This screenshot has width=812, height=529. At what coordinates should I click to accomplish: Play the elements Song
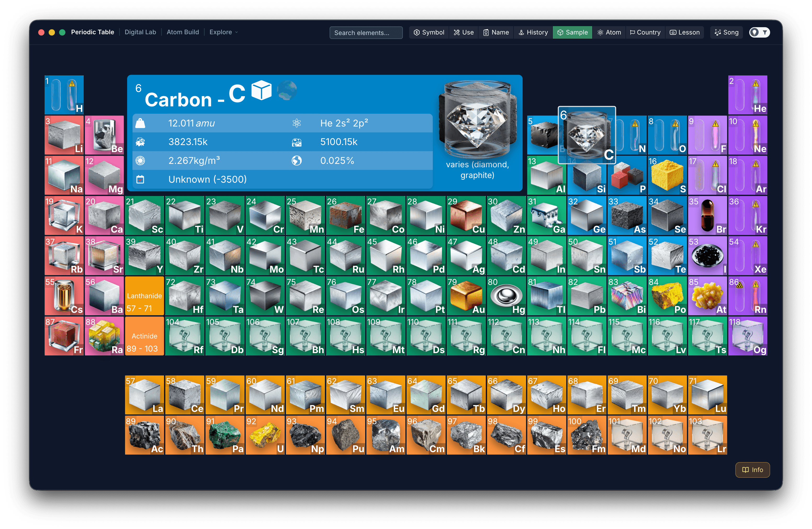click(x=726, y=32)
